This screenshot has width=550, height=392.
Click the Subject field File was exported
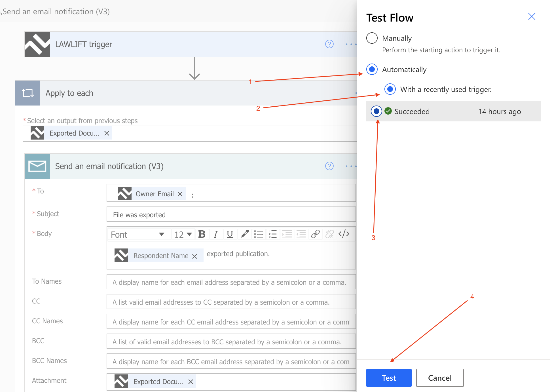(231, 215)
